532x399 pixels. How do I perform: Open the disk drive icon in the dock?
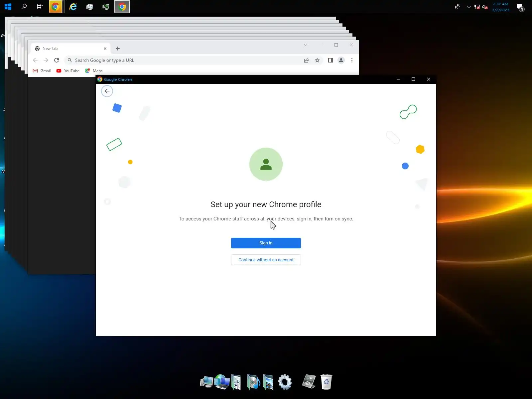point(309,381)
